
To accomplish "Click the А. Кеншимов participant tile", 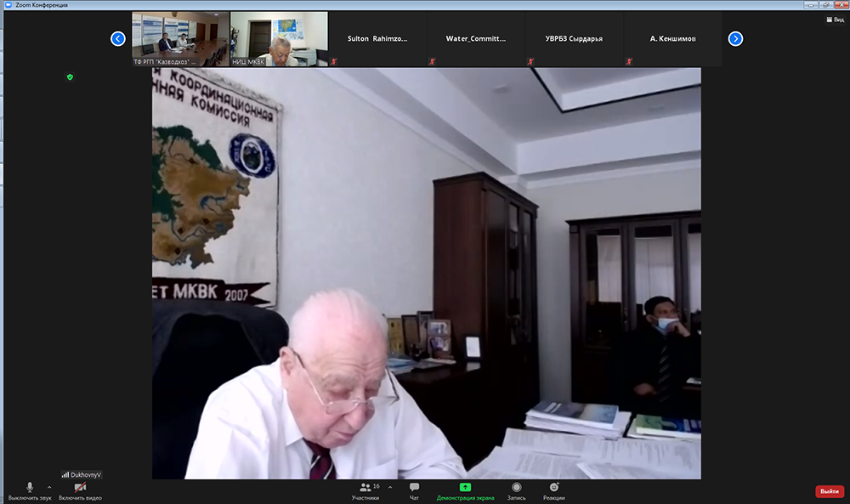I will (672, 39).
